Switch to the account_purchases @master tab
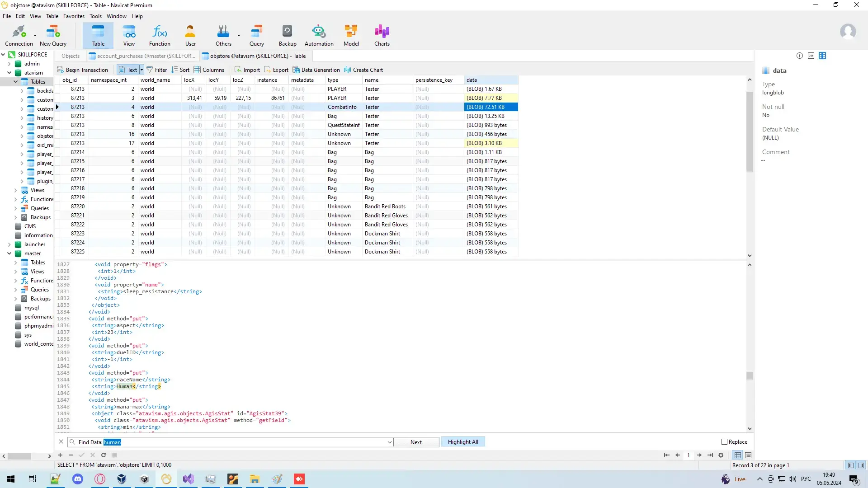This screenshot has height=488, width=868. click(142, 56)
